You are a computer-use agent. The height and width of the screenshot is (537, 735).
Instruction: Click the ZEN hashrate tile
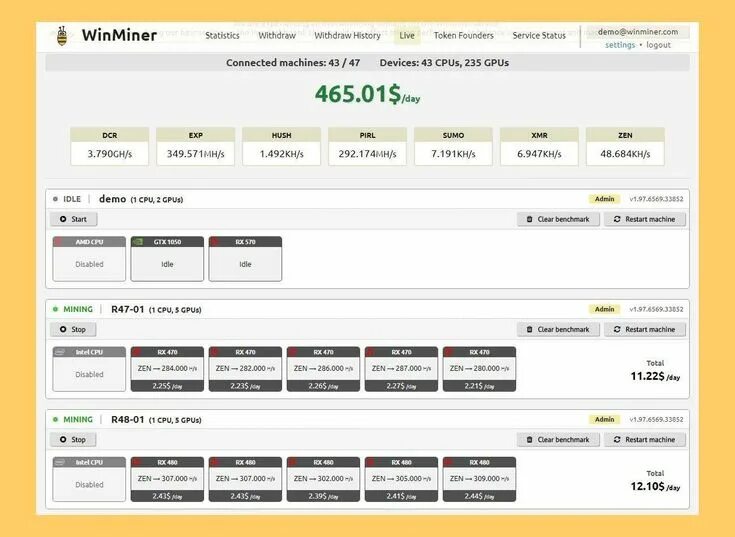click(625, 146)
